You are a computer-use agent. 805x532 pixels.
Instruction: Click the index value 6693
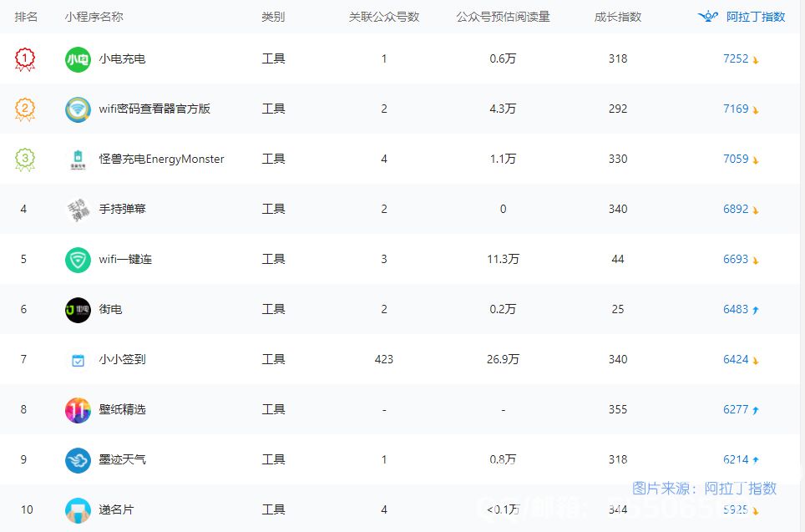coord(736,260)
